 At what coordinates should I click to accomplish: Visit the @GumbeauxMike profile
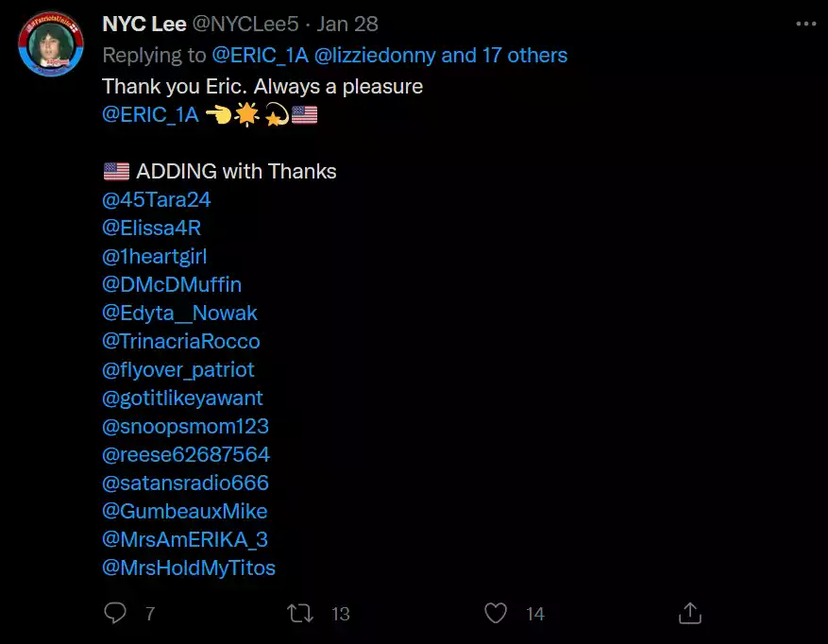point(184,512)
